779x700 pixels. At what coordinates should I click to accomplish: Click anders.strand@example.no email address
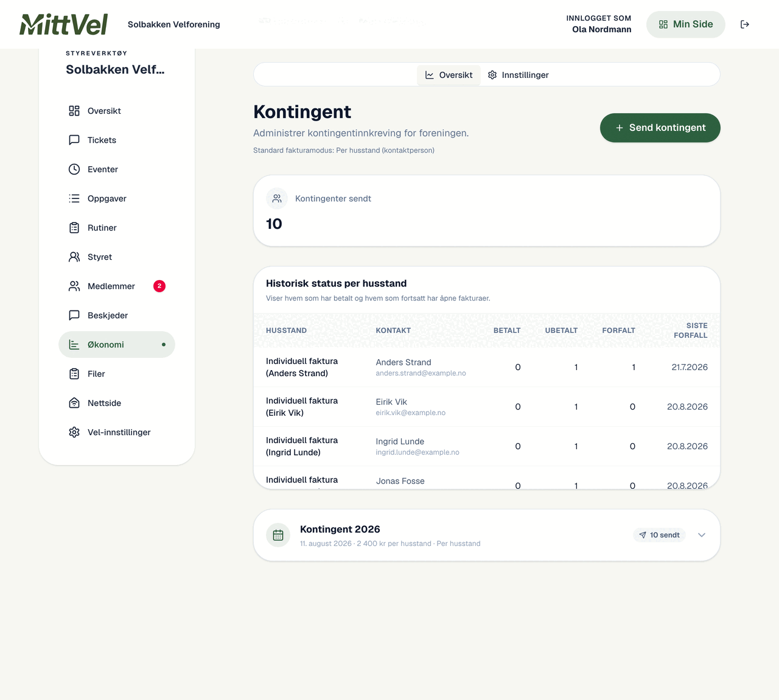pos(421,373)
